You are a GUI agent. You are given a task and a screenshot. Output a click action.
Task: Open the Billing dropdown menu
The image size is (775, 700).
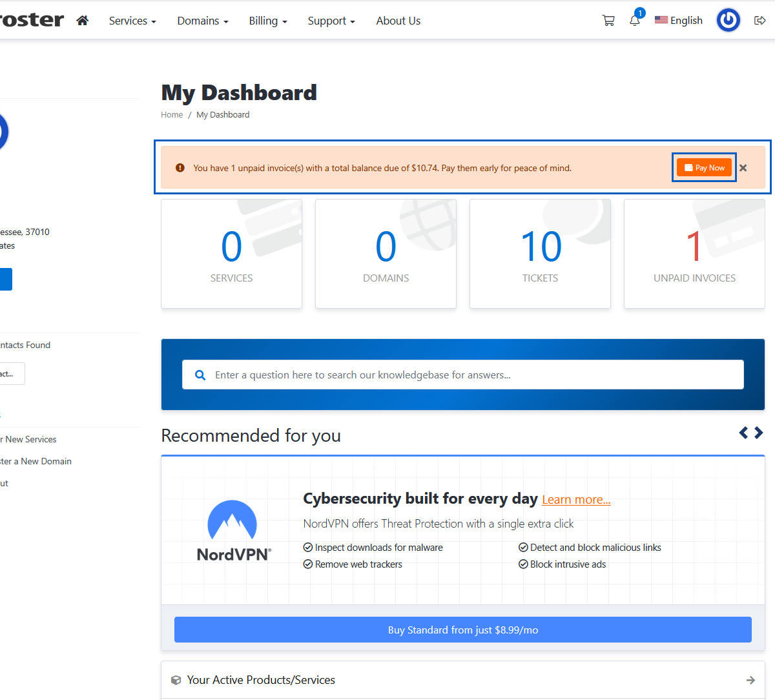(268, 21)
